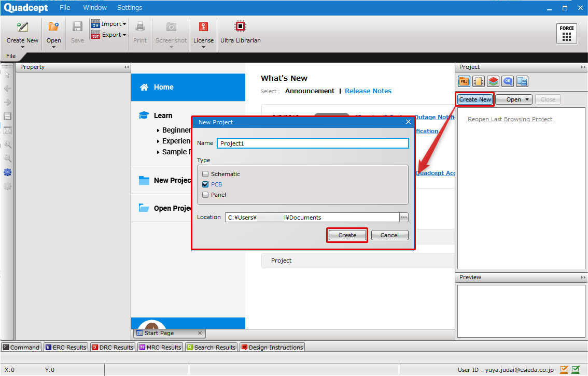The height and width of the screenshot is (376, 588).
Task: Click Create in the New Project dialog
Action: pyautogui.click(x=347, y=235)
